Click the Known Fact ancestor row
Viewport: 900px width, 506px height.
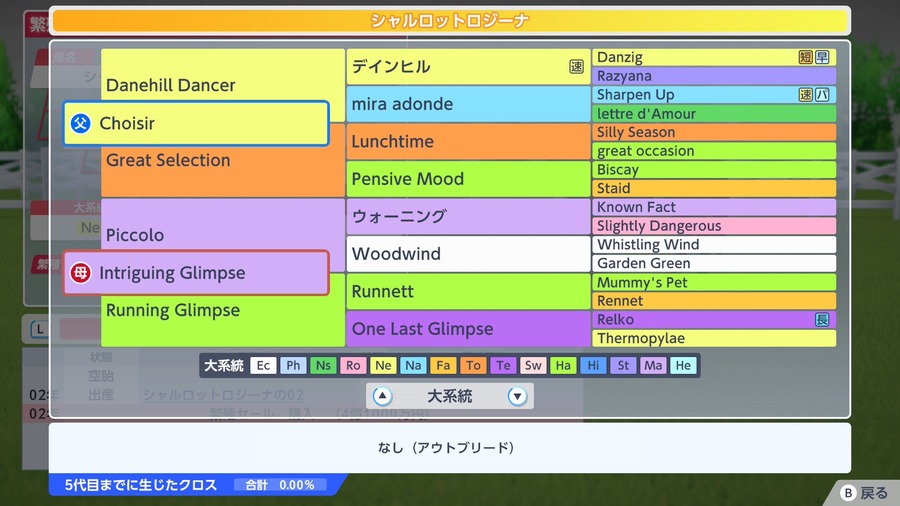tap(714, 207)
